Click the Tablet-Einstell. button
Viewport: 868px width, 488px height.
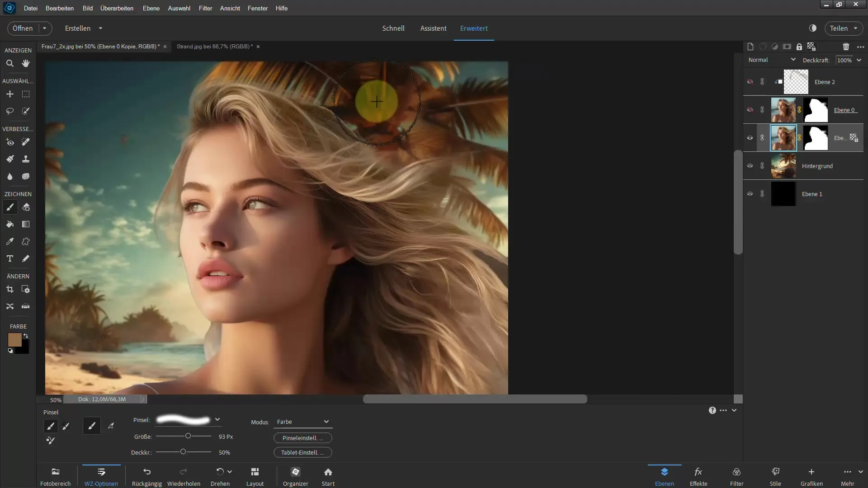tap(303, 452)
